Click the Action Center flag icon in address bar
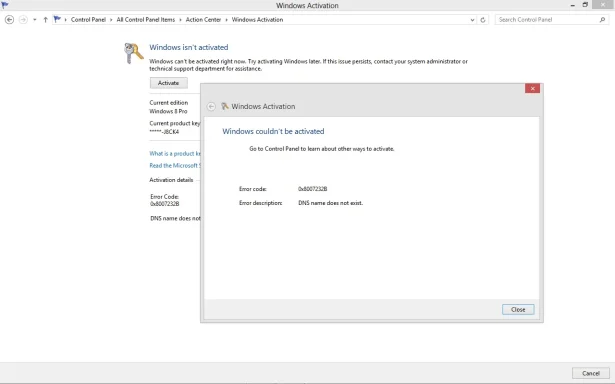The height and width of the screenshot is (384, 615). tap(57, 19)
